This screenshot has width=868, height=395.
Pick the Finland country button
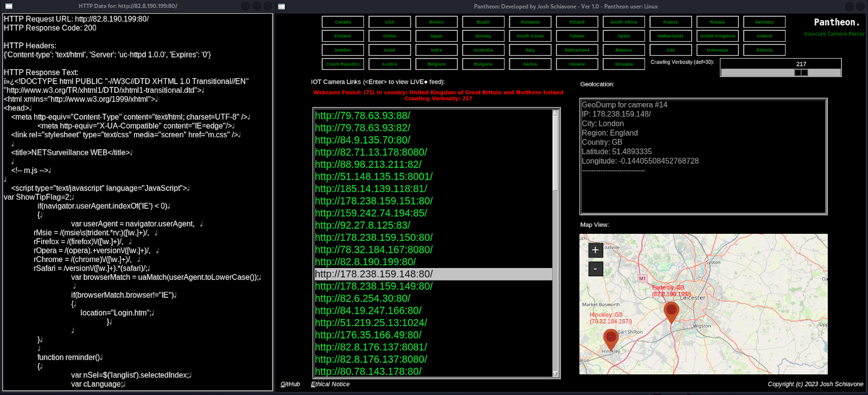(x=343, y=36)
